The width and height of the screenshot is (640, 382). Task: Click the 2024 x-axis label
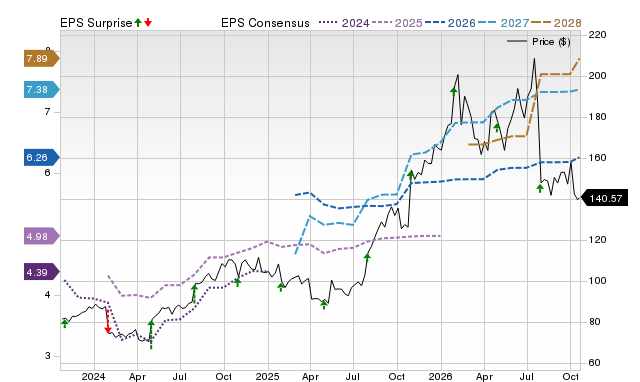pyautogui.click(x=93, y=376)
